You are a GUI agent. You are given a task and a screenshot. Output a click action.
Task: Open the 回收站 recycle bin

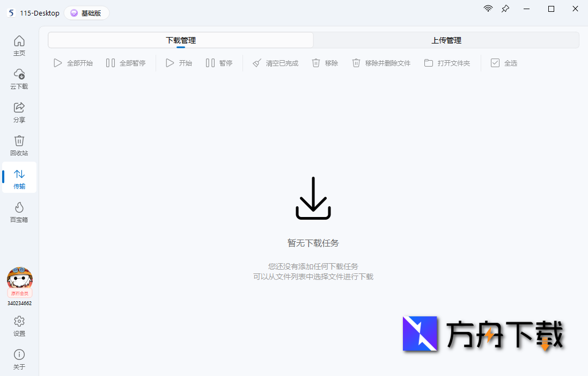(x=19, y=145)
